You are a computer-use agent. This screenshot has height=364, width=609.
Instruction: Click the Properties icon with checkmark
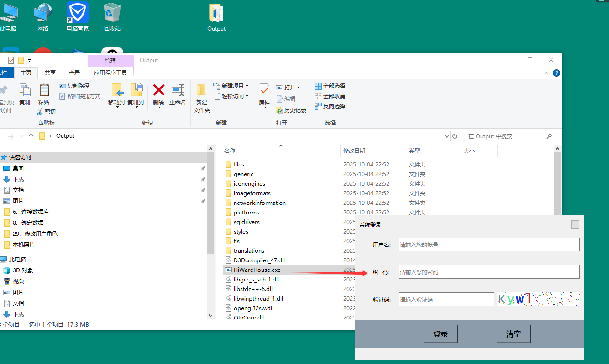[264, 90]
